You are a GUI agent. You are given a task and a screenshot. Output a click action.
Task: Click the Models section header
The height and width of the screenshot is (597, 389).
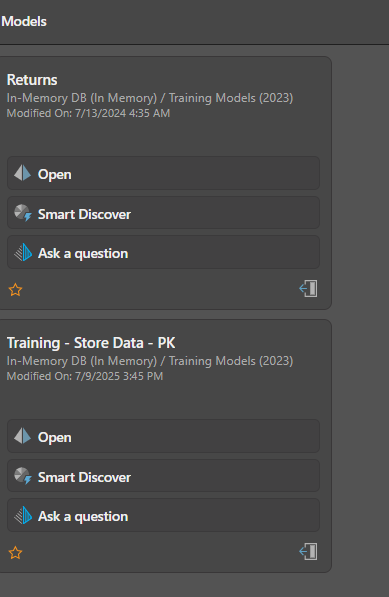(x=24, y=21)
